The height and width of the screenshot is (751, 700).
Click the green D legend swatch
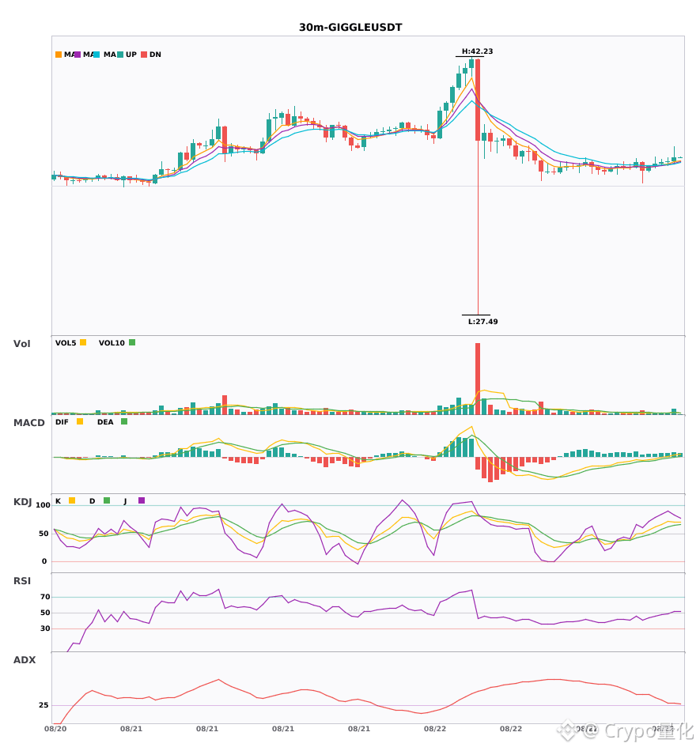coord(107,500)
